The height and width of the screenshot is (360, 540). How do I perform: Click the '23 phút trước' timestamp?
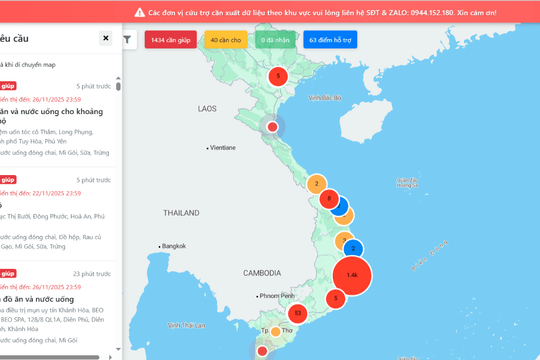coord(92,274)
